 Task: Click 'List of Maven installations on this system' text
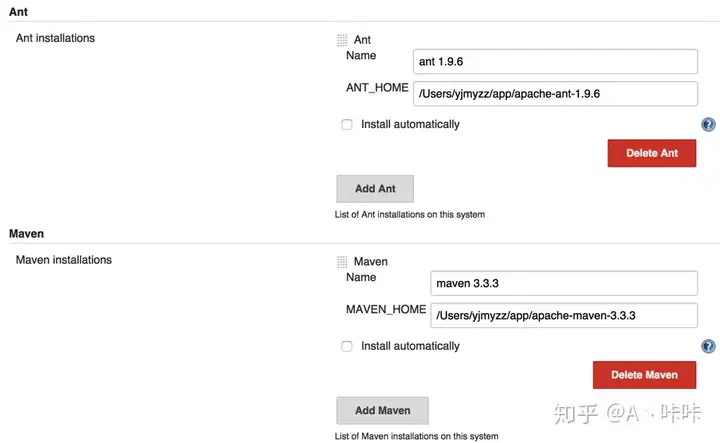coord(416,436)
